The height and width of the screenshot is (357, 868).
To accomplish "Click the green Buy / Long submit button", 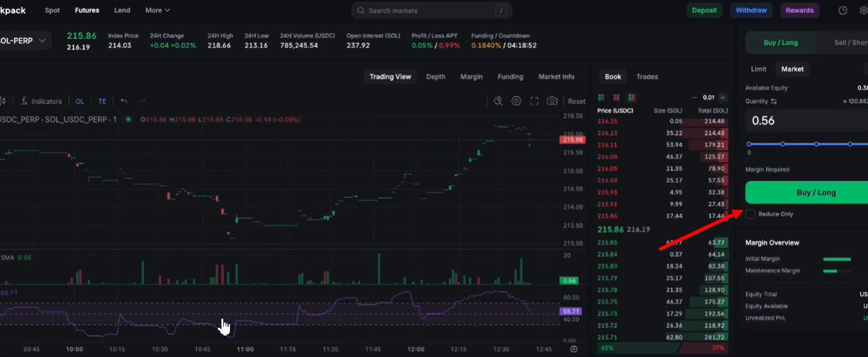I will 806,192.
